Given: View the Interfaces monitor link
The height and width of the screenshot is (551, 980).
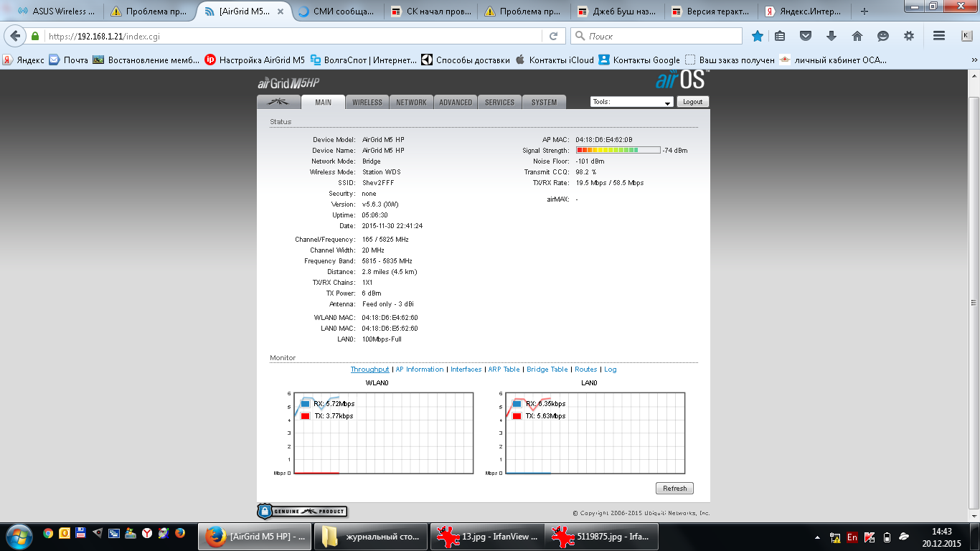Looking at the screenshot, I should [x=466, y=369].
